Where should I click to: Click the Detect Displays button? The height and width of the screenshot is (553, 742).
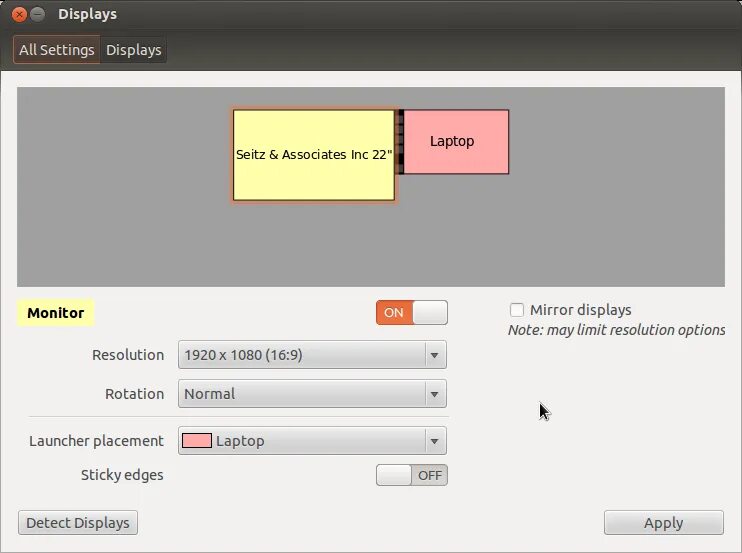[x=78, y=523]
